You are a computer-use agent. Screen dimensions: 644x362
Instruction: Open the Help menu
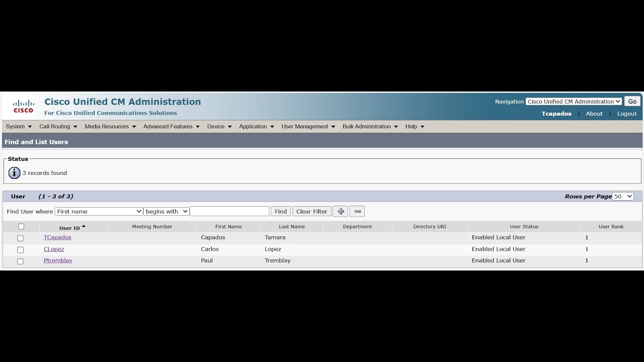415,127
